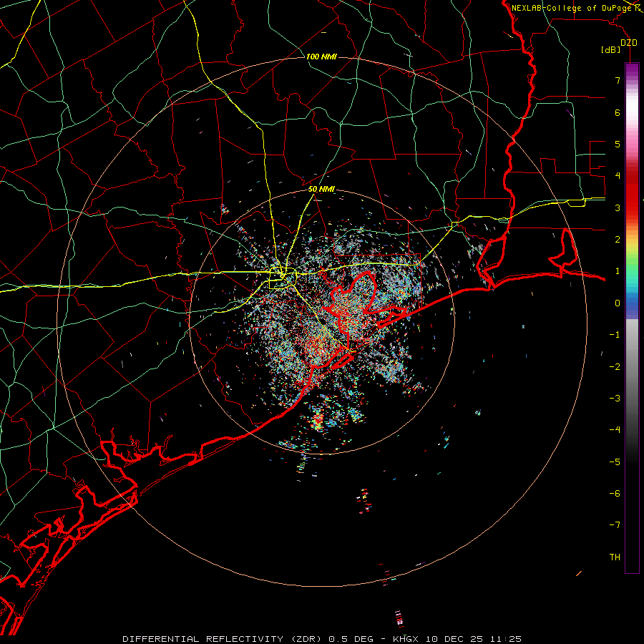Screen dimensions: 644x644
Task: Click the "0.5 DEG" tilt text in the caption
Action: click(351, 639)
